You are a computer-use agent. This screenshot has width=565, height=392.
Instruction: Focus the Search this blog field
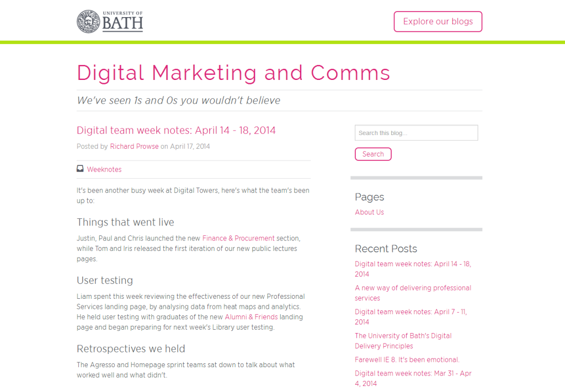point(416,133)
